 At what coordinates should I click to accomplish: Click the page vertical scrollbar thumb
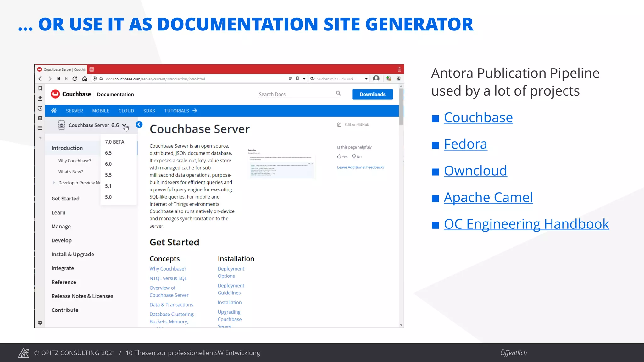pyautogui.click(x=401, y=107)
